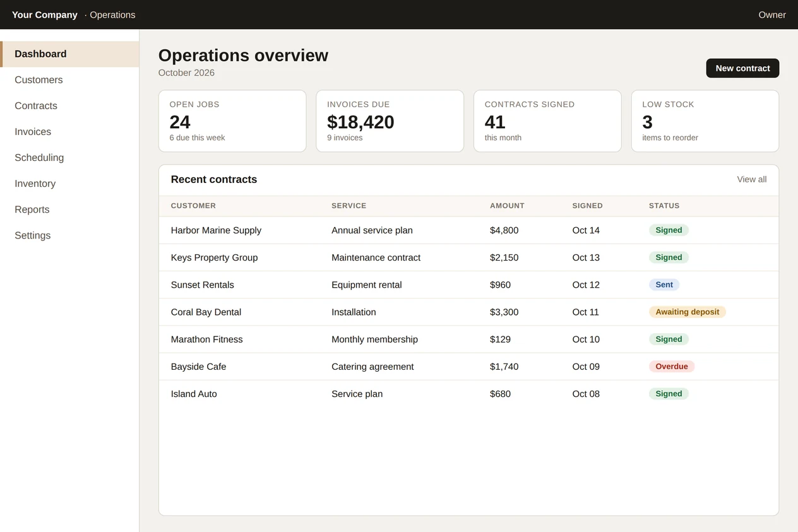Click Signed badge for Marathon Fitness
This screenshot has width=798, height=532.
tap(669, 339)
